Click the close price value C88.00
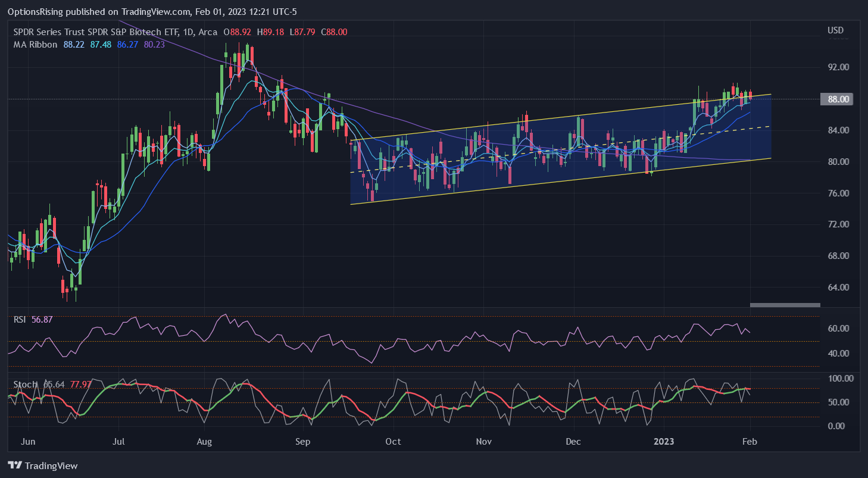This screenshot has height=478, width=868. coord(334,32)
